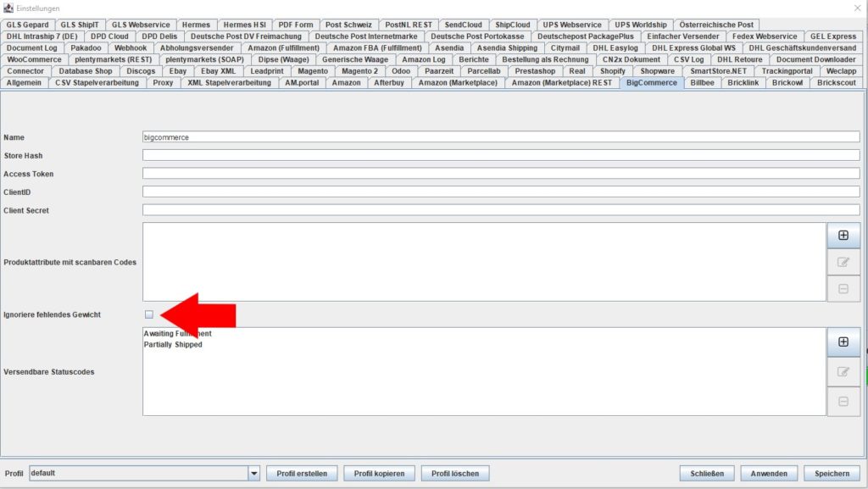Select the DHL Easylog tab
The image size is (868, 489).
click(x=615, y=47)
